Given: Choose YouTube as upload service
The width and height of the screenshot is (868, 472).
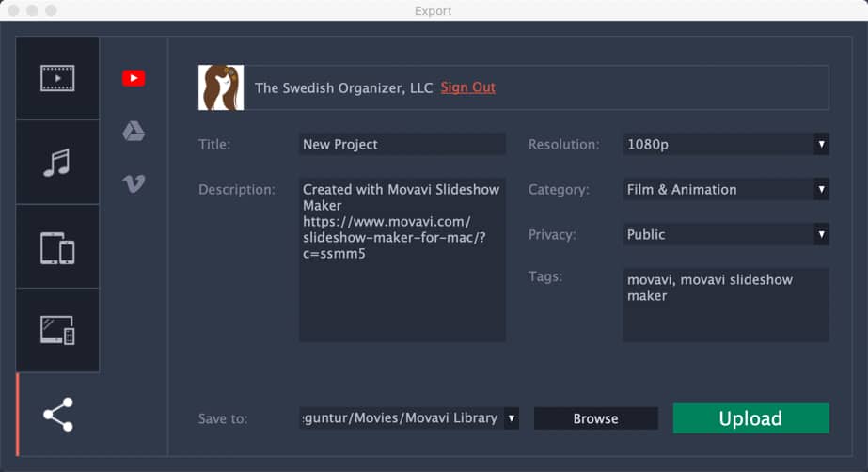Looking at the screenshot, I should [134, 78].
